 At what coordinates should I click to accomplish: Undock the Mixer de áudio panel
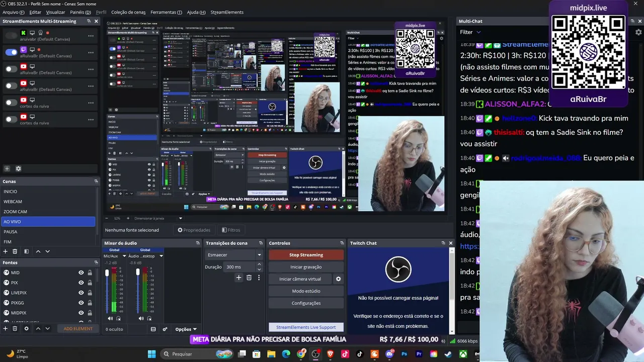coord(198,243)
